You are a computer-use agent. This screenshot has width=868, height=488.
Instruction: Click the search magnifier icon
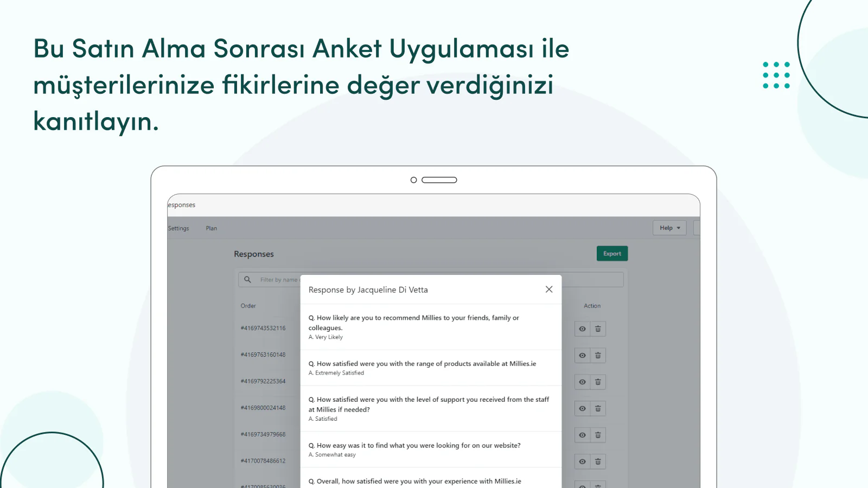(x=247, y=280)
